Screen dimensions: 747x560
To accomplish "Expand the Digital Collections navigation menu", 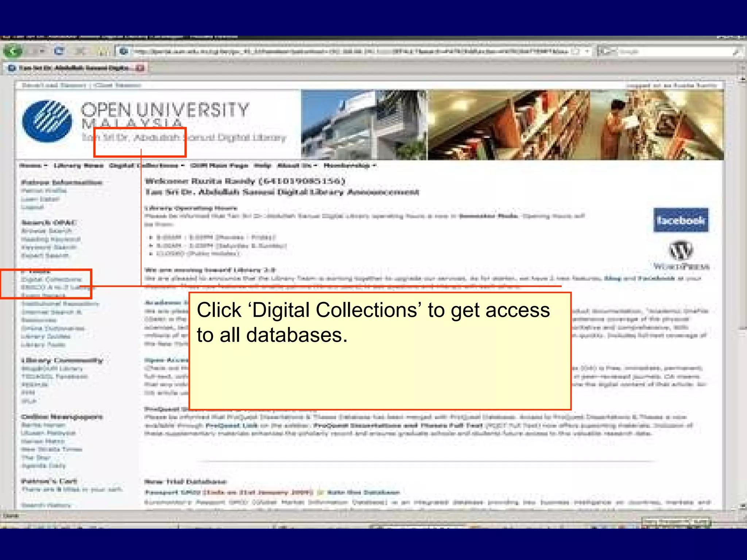I will pos(147,166).
